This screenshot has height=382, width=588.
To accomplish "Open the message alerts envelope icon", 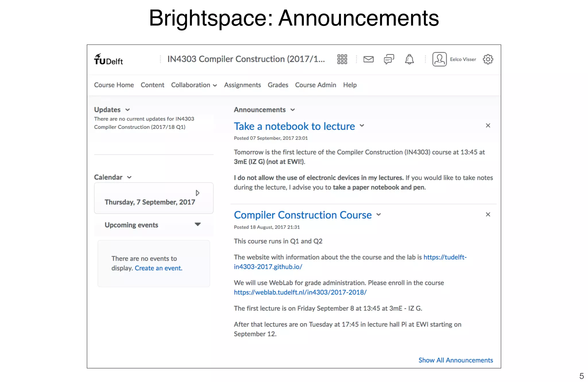I will (x=368, y=59).
